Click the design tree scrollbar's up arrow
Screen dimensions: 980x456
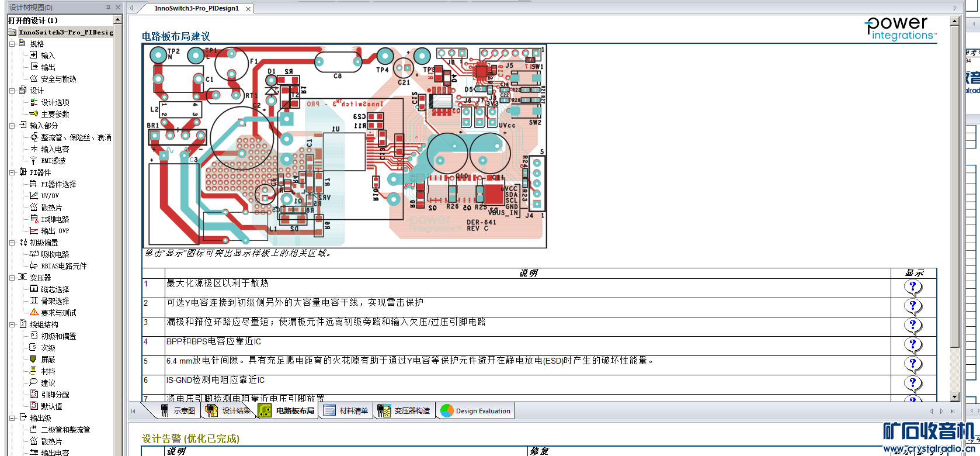pos(117,20)
